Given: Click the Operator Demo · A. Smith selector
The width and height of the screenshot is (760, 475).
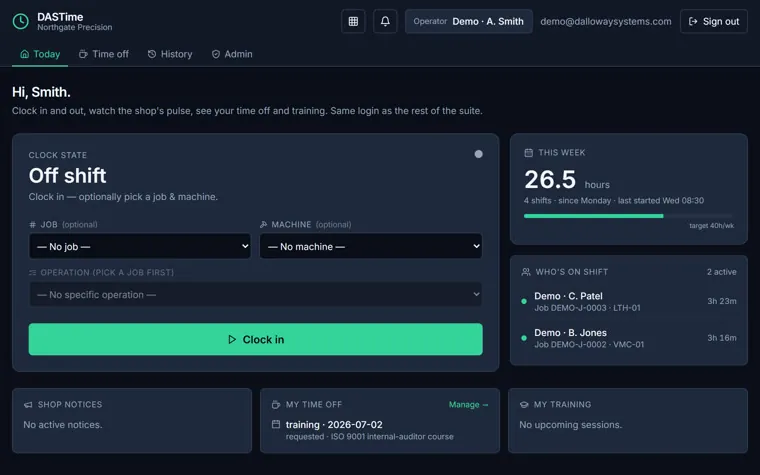Looking at the screenshot, I should [x=469, y=21].
